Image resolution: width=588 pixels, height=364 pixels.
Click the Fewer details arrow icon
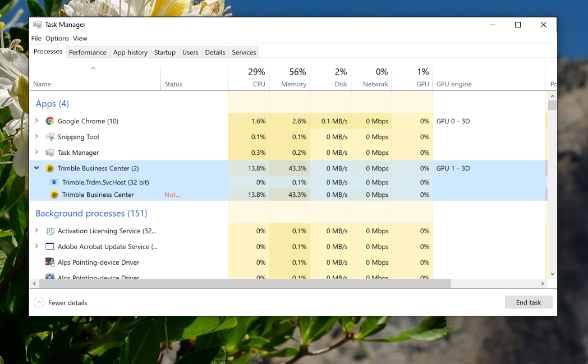[x=39, y=302]
